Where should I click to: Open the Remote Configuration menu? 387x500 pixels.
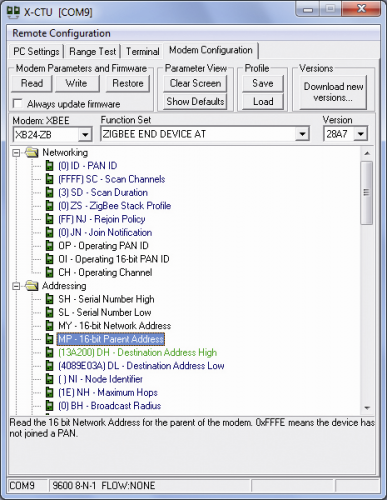coord(61,33)
